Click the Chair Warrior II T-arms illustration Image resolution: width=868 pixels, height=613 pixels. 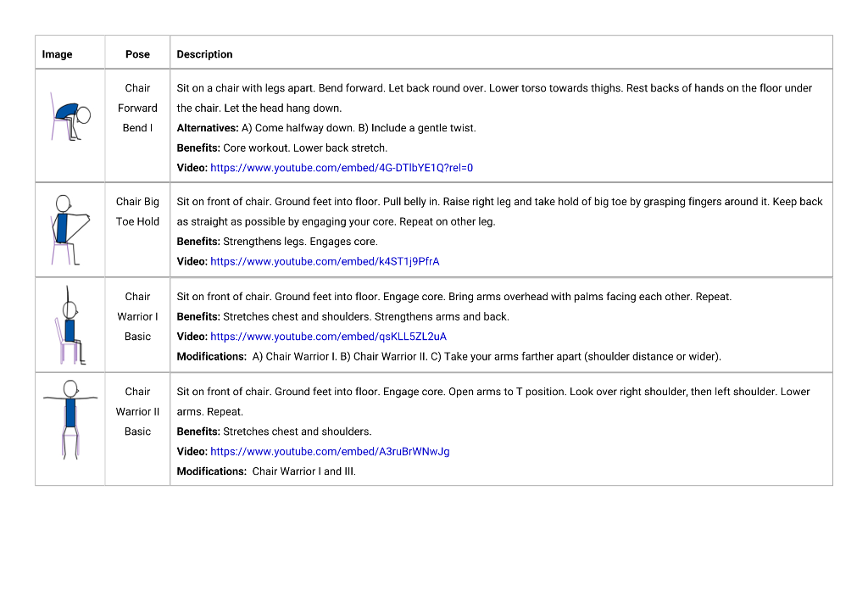tap(70, 420)
